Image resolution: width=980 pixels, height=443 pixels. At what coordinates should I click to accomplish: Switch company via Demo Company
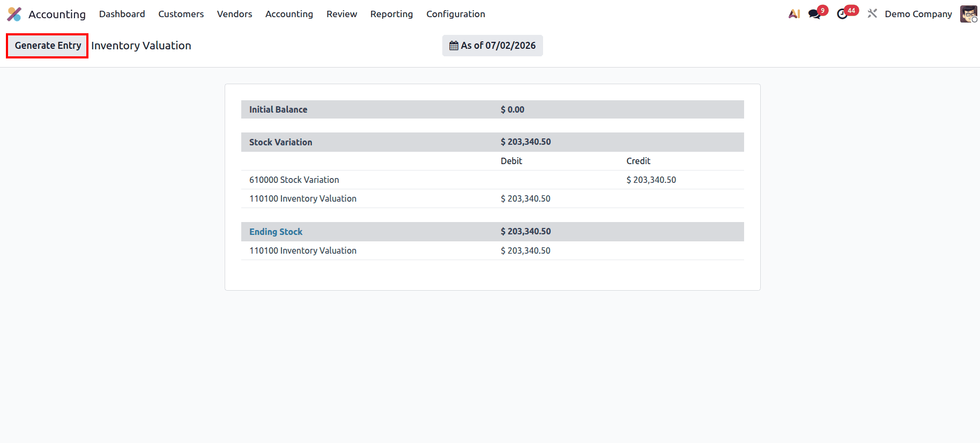point(918,14)
